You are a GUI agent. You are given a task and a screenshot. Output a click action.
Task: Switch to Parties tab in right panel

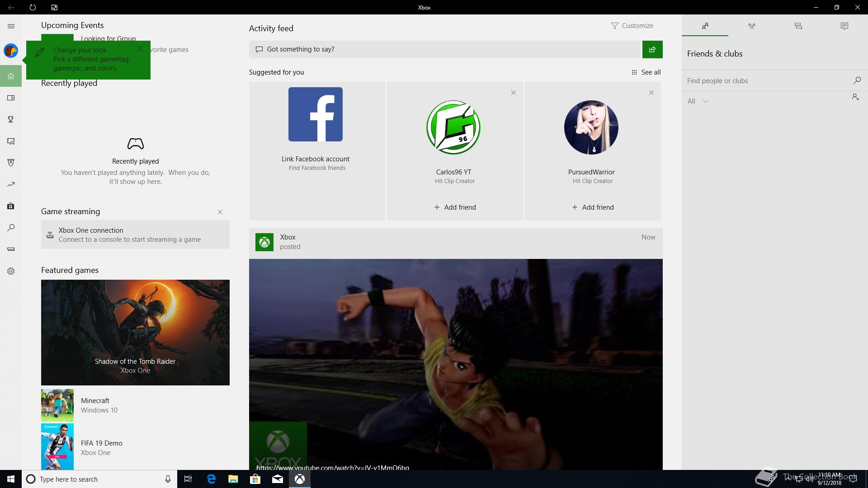point(751,26)
